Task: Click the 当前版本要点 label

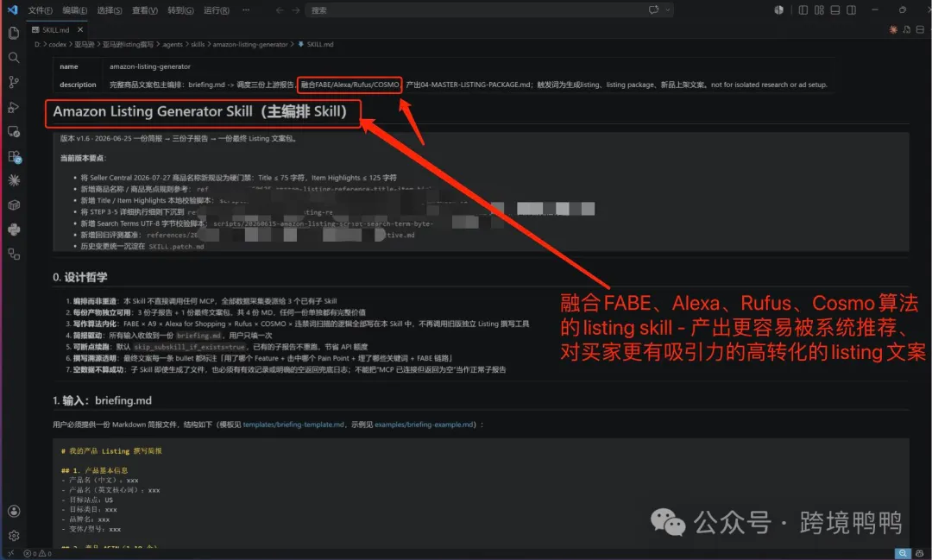Action: tap(83, 158)
